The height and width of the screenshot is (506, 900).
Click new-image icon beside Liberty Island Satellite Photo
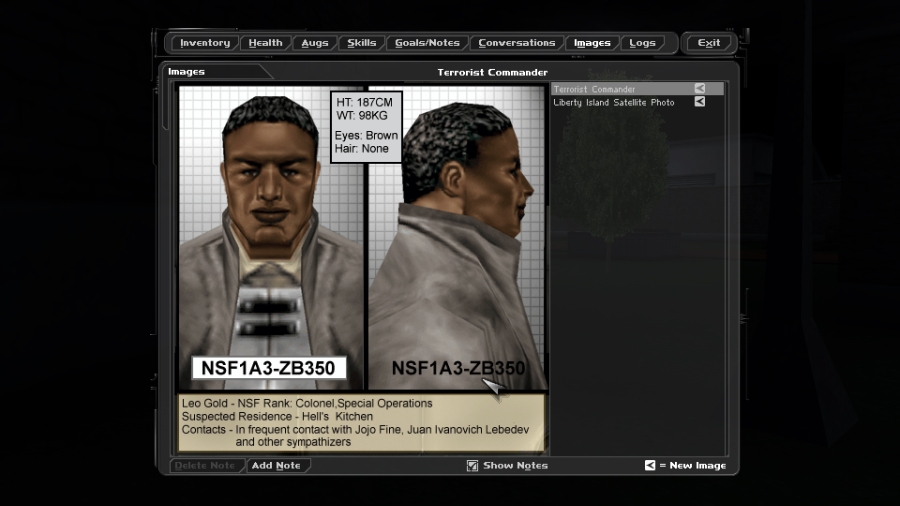coord(700,102)
